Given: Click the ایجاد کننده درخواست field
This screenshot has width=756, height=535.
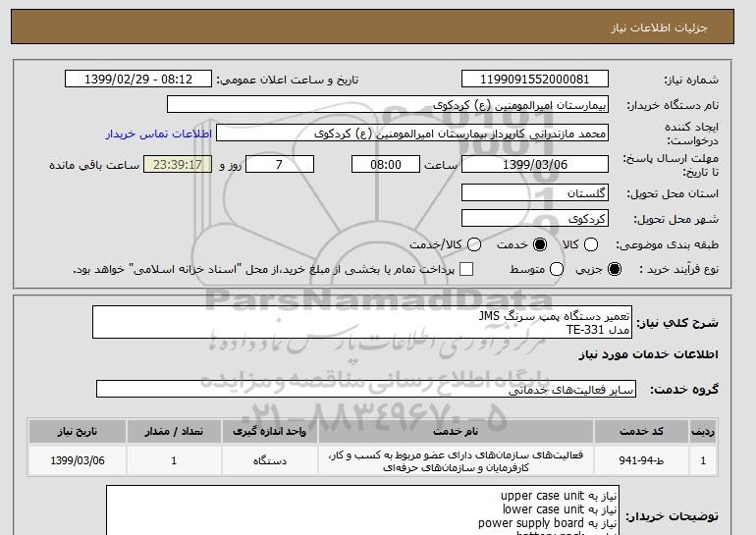Looking at the screenshot, I should tap(412, 134).
